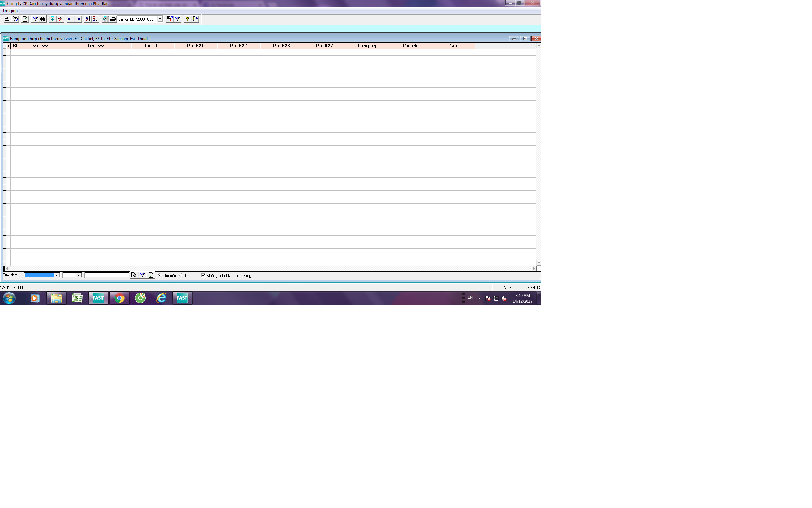The image size is (812, 508).
Task: Click the yellow question mark help icon
Action: [187, 19]
